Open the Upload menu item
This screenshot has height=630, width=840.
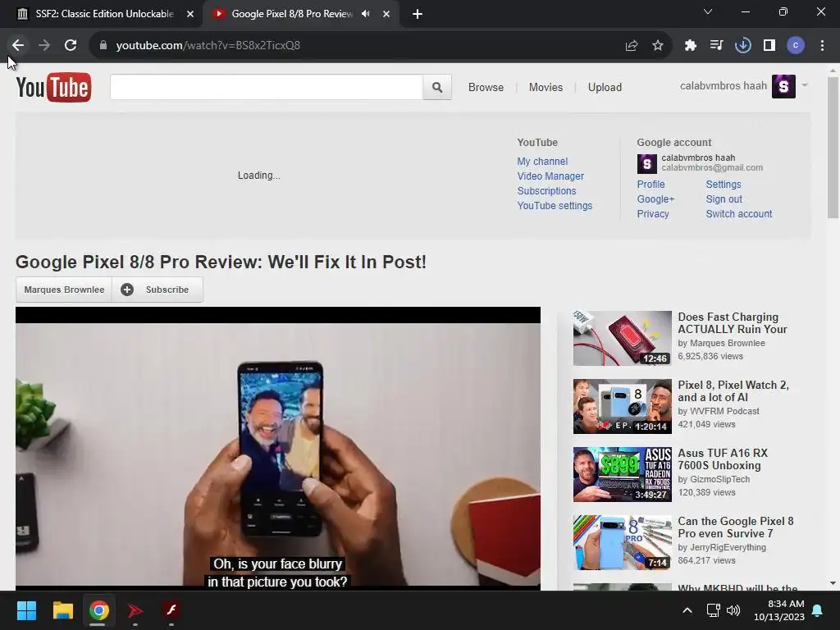605,87
